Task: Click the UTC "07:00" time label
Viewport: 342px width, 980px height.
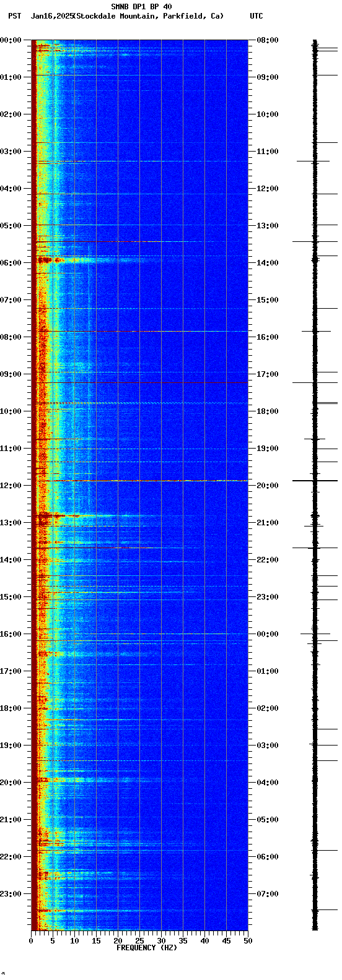Action: point(268,894)
